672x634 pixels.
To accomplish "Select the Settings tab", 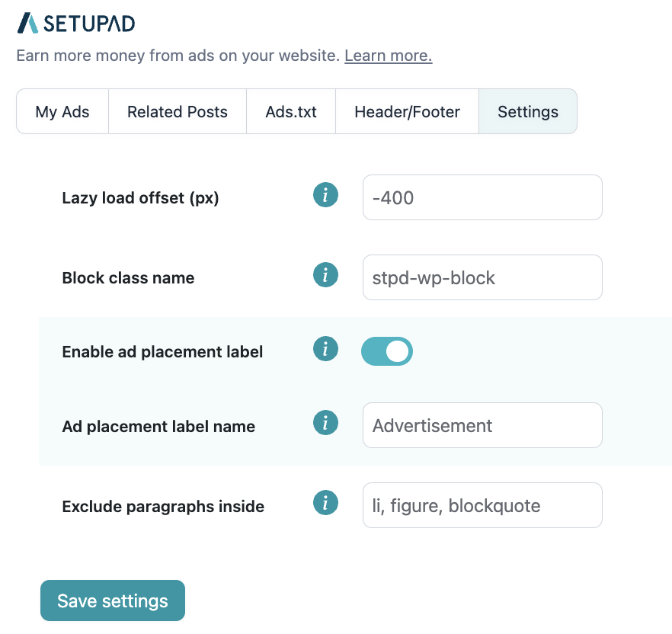I will [528, 112].
